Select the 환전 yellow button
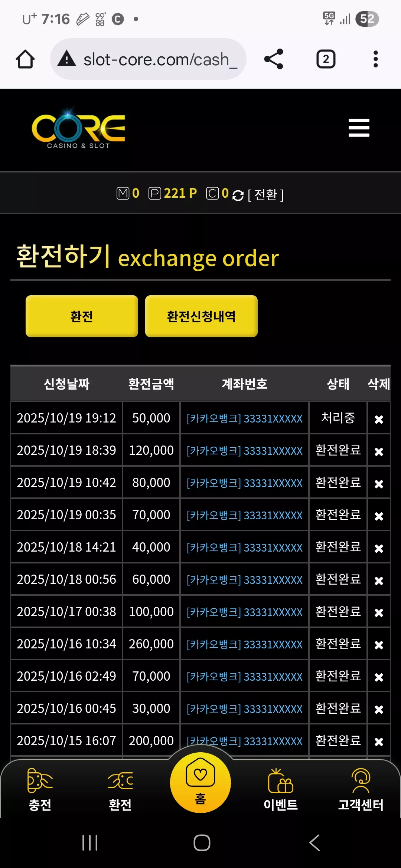This screenshot has width=401, height=868. 82,316
